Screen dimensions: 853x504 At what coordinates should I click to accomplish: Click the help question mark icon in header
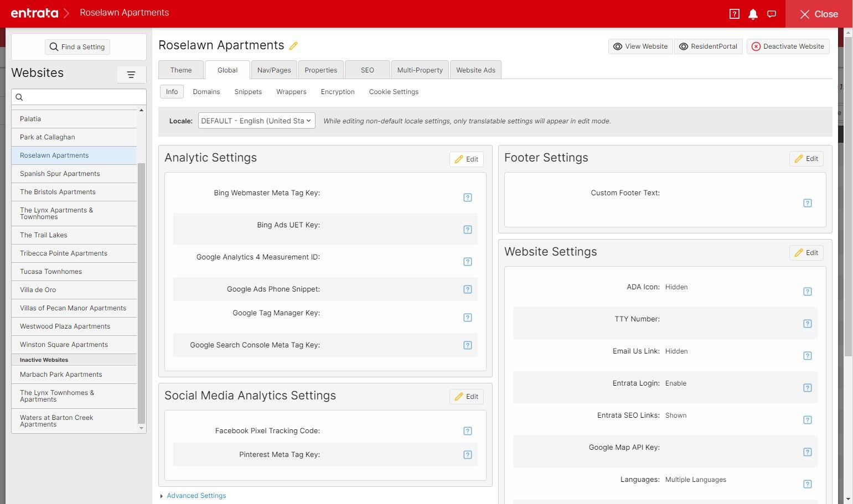click(735, 14)
